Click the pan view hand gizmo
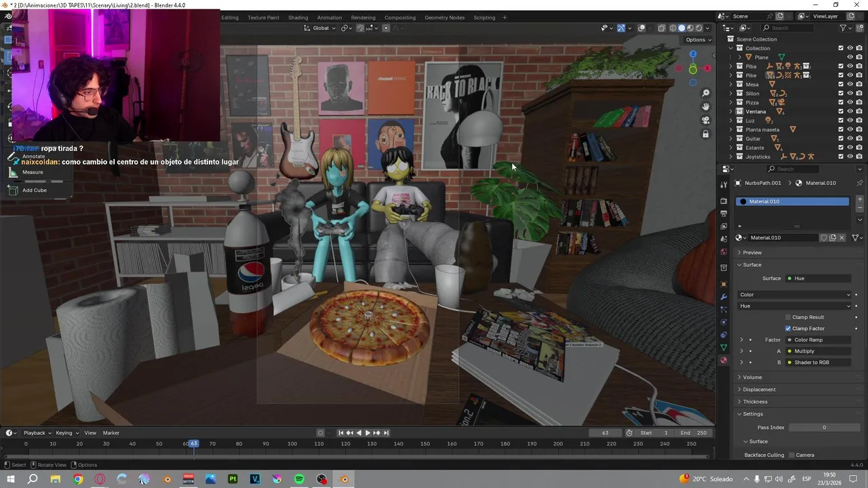Image resolution: width=868 pixels, height=488 pixels. pyautogui.click(x=706, y=107)
